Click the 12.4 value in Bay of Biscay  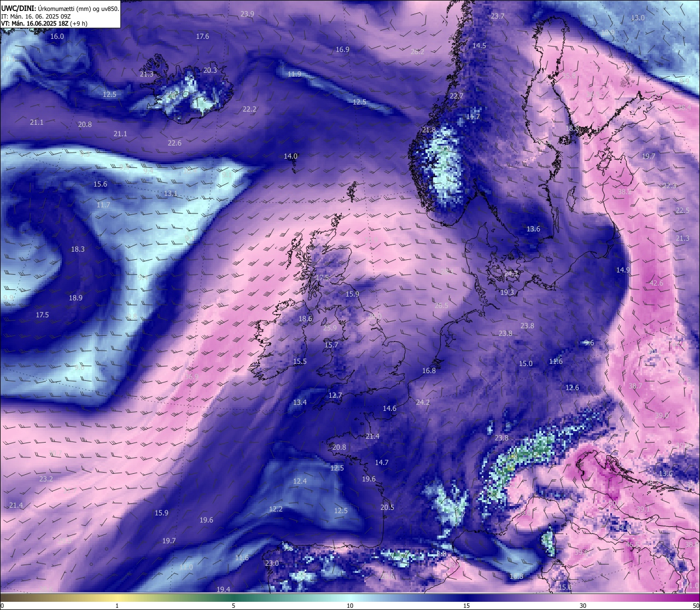pos(300,481)
